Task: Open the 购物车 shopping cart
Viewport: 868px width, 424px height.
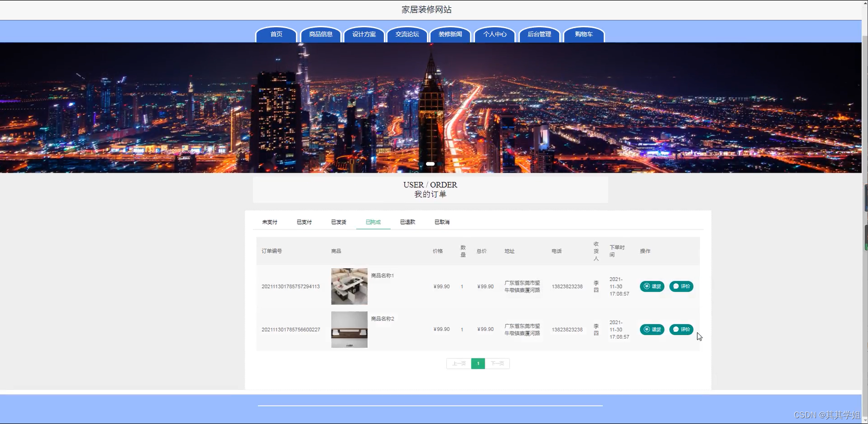Action: tap(584, 34)
